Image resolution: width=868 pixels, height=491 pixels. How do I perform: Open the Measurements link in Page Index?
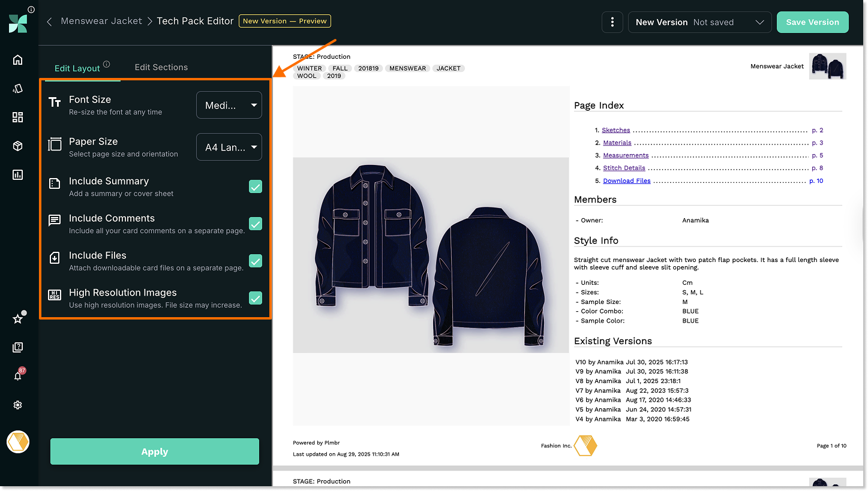(x=626, y=155)
